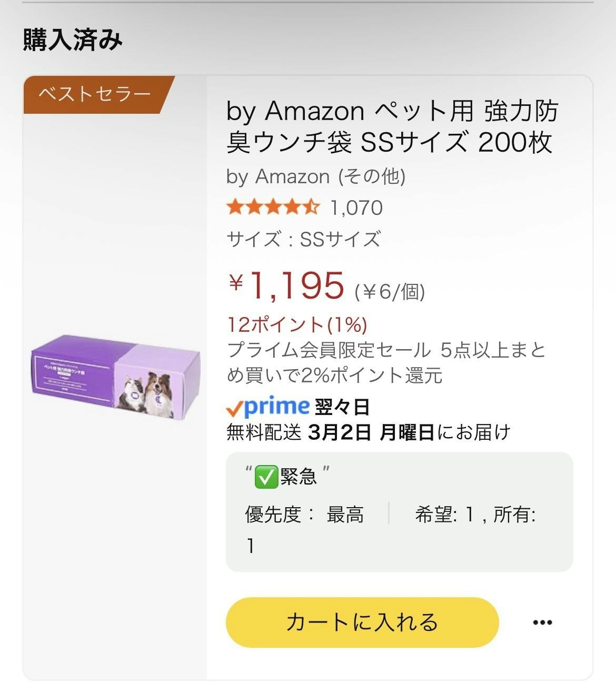The image size is (616, 691).
Task: Click the カートに入れる button
Action: click(362, 623)
